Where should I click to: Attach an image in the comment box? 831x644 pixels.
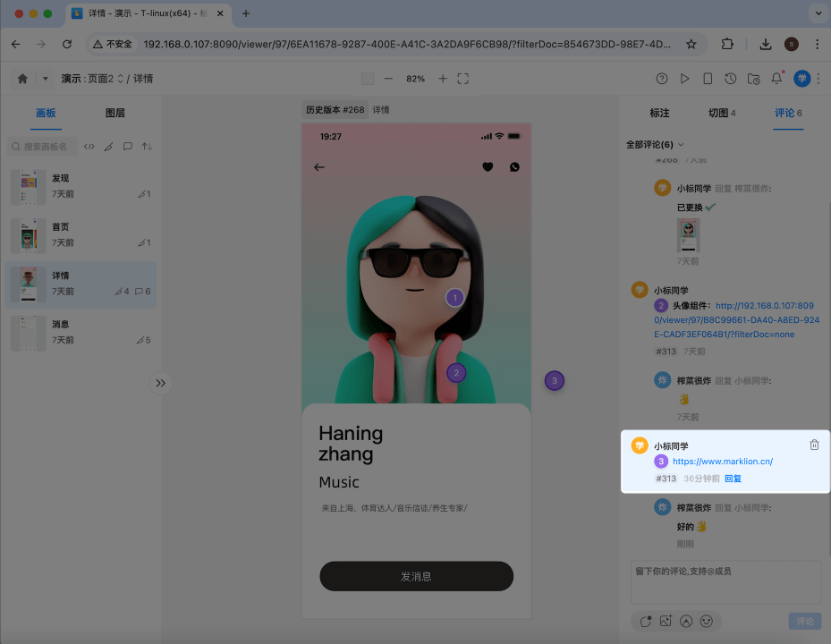click(666, 620)
